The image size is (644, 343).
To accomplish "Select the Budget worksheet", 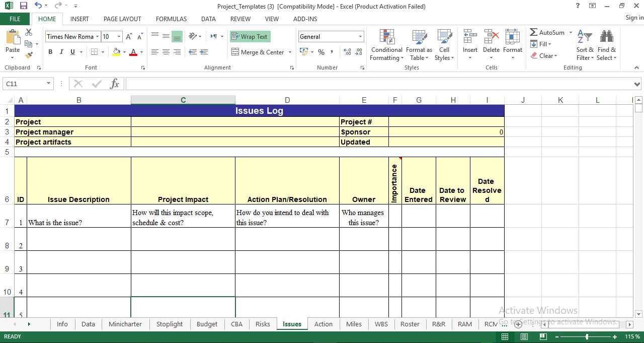I will coord(207,324).
